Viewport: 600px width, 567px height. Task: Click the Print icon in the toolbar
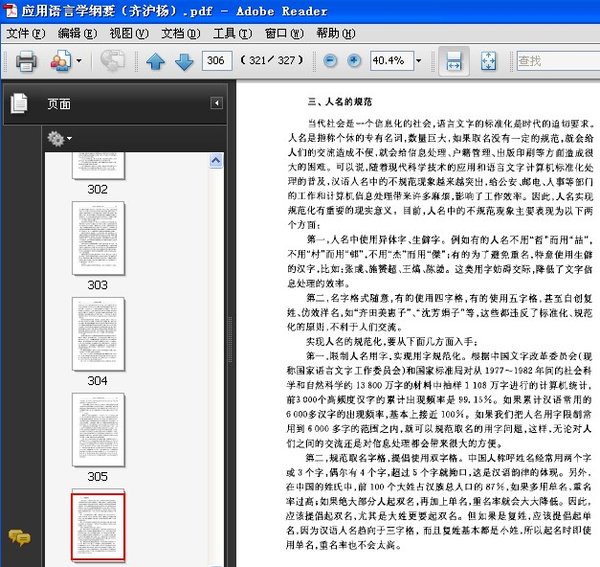click(26, 62)
